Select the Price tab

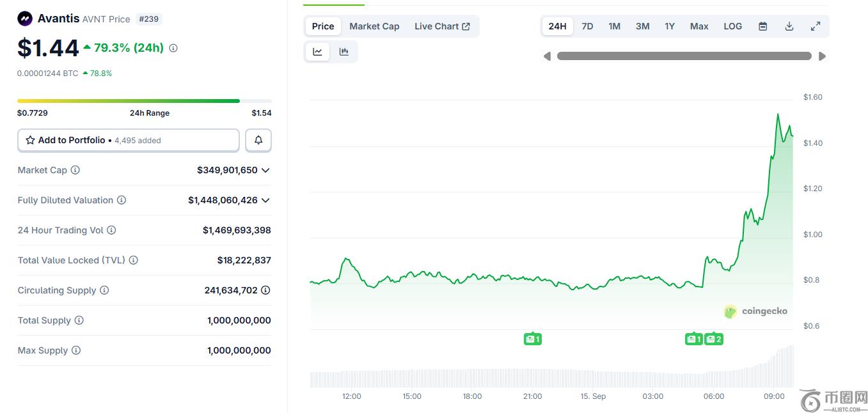[x=323, y=26]
